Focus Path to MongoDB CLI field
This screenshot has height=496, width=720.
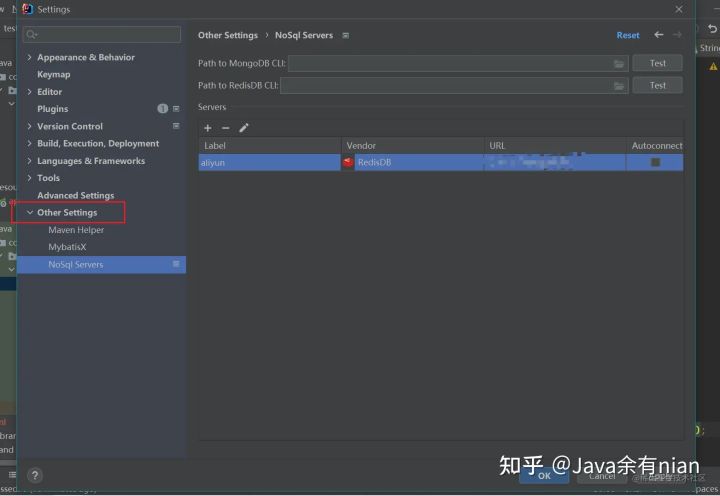[x=458, y=63]
